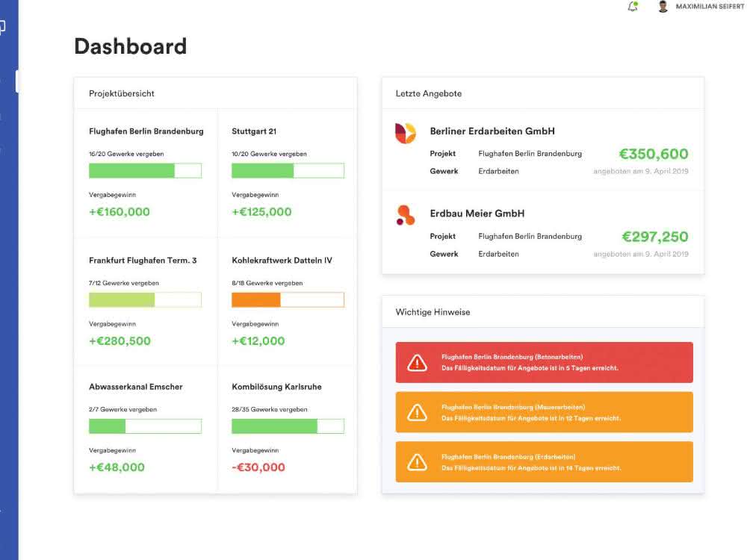
Task: Open Flughafen Berlin Brandenburg project card
Action: [146, 131]
